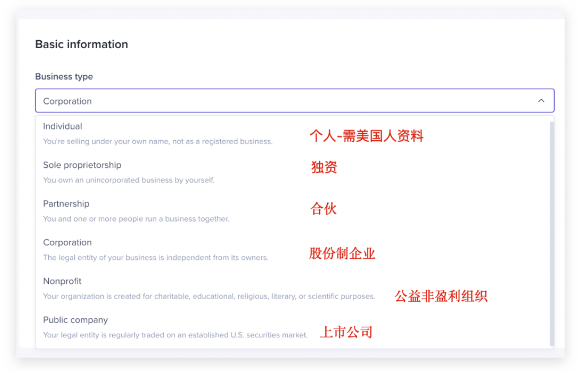The image size is (581, 372).
Task: Click description 'You own an unincorporated business'
Action: point(129,180)
